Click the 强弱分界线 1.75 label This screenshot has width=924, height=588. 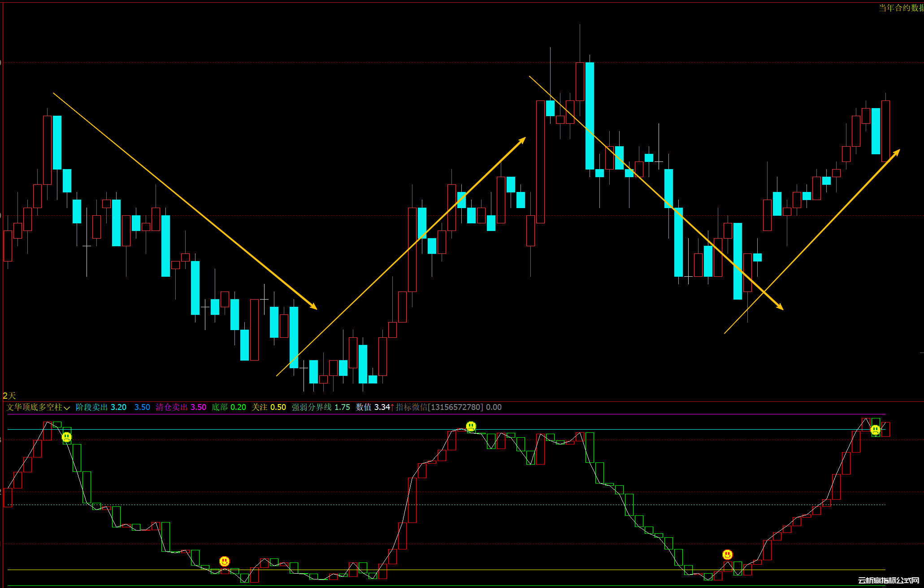tap(321, 407)
